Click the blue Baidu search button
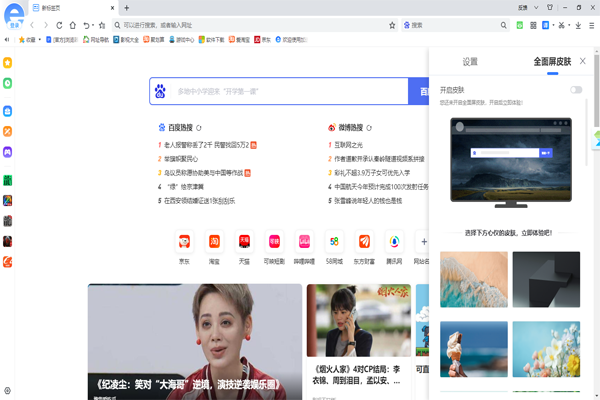 (x=419, y=91)
